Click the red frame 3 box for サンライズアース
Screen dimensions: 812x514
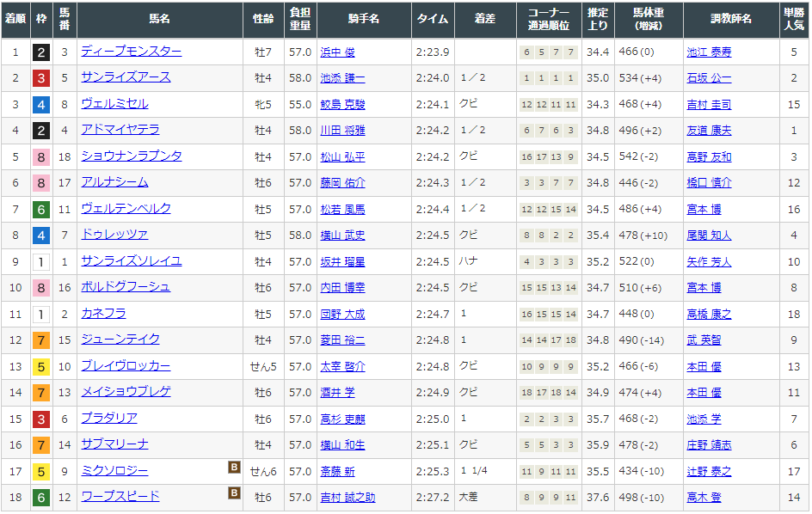coord(40,78)
